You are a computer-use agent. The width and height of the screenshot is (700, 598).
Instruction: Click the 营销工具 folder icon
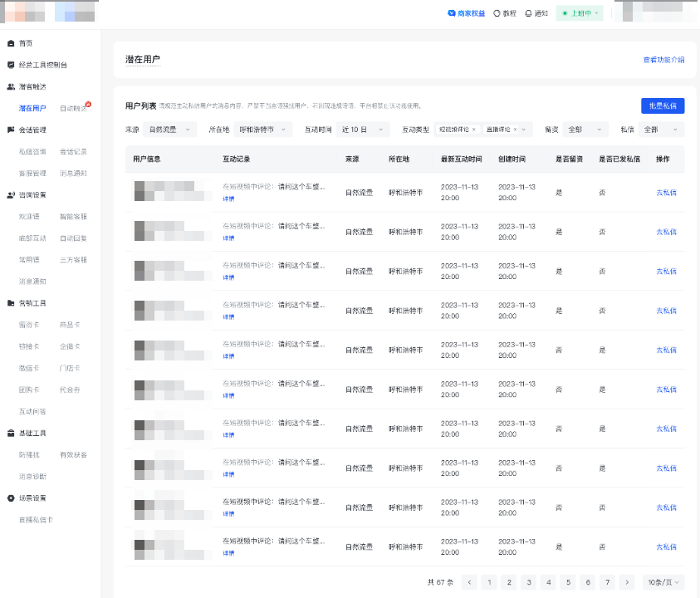(11, 303)
